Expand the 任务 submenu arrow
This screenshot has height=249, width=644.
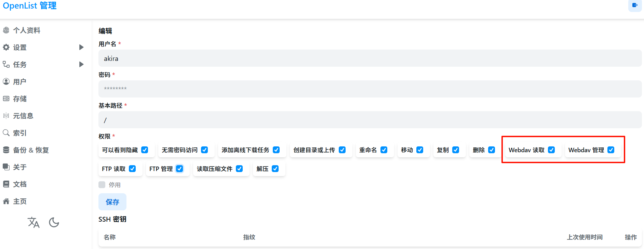pyautogui.click(x=81, y=64)
